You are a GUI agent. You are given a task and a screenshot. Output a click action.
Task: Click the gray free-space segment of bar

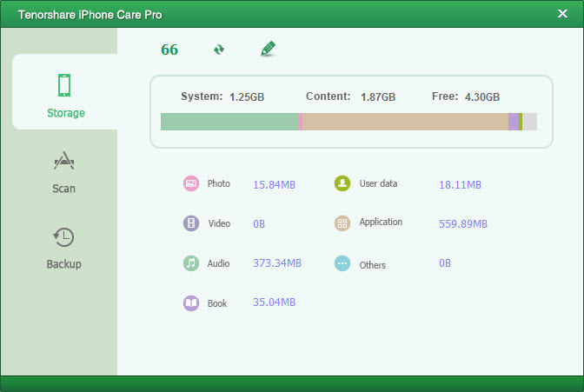click(529, 122)
